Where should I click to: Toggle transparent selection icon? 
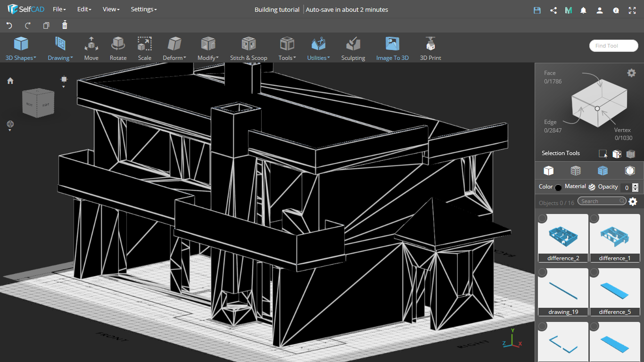pyautogui.click(x=631, y=154)
